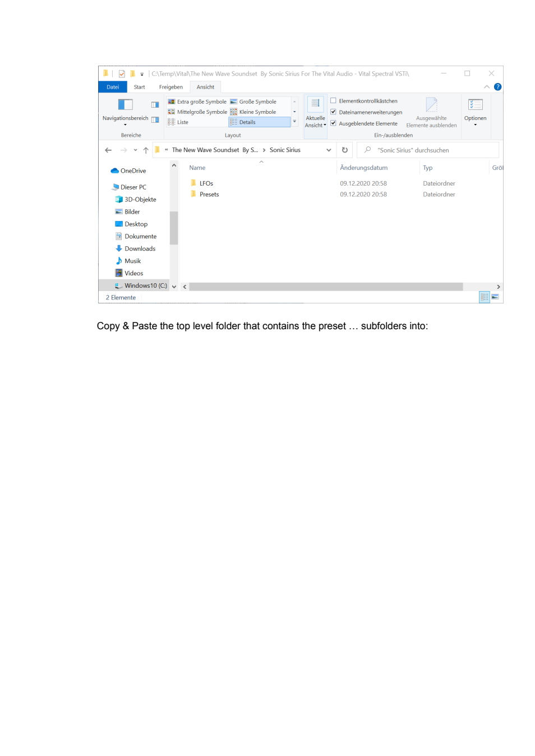
Task: Expand address bar history dropdown
Action: (329, 150)
